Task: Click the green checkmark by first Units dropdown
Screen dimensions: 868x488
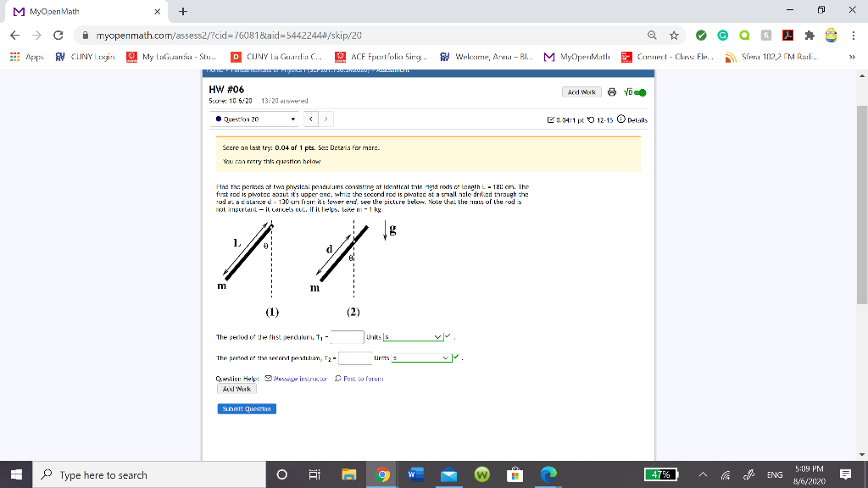Action: [447, 336]
